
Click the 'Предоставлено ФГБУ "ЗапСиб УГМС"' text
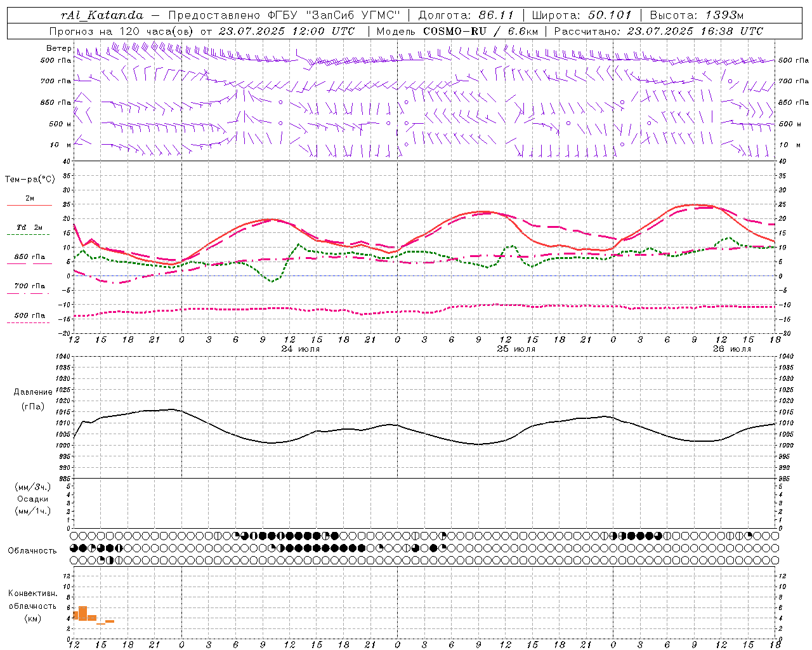pyautogui.click(x=283, y=15)
